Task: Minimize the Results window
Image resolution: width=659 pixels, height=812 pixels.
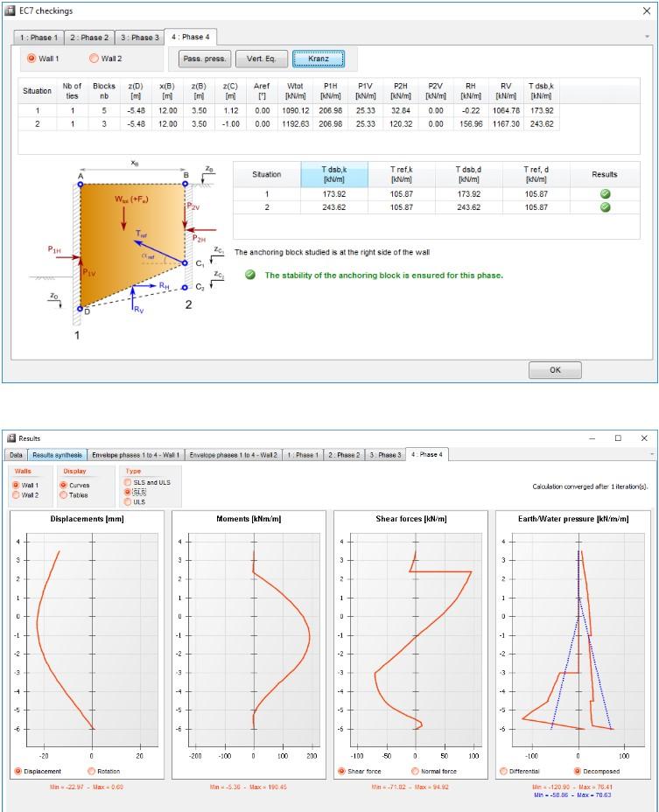Action: 592,438
